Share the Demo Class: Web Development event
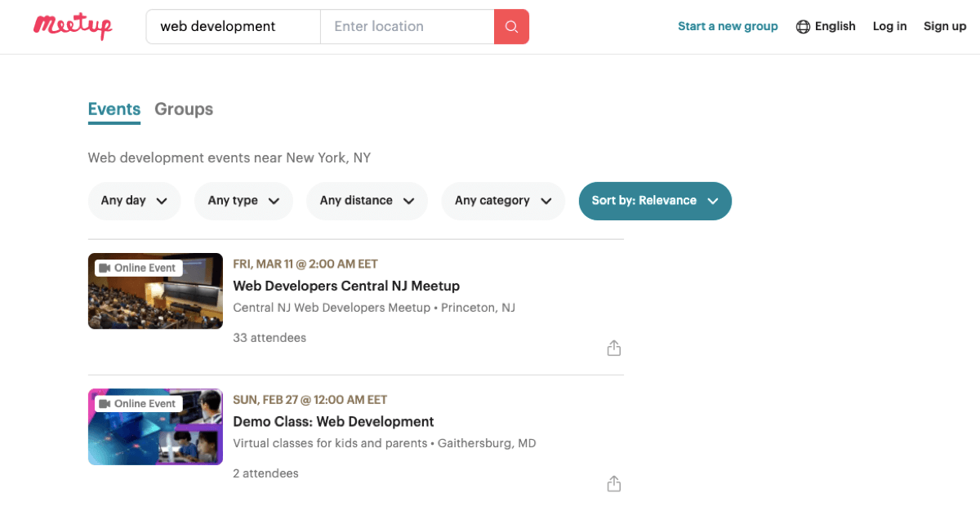The height and width of the screenshot is (506, 980). pyautogui.click(x=614, y=484)
